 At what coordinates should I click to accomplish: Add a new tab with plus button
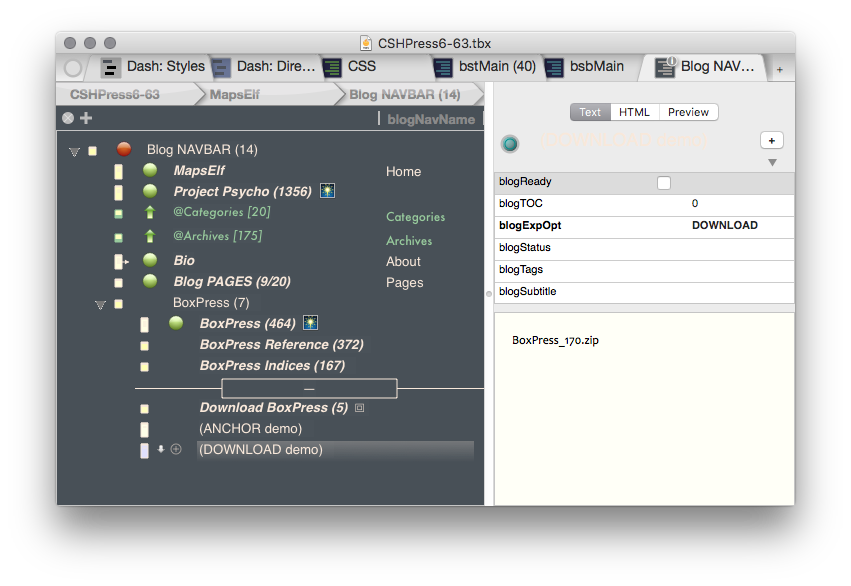[x=779, y=69]
